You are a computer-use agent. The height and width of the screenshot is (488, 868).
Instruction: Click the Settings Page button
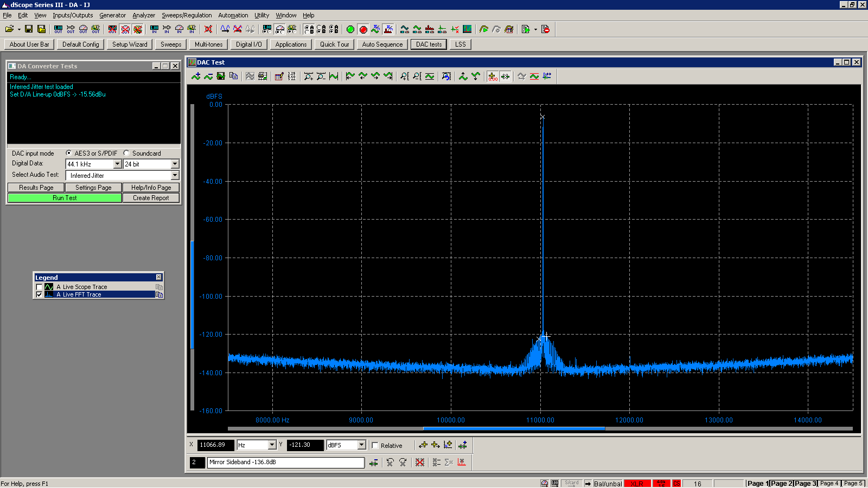(x=93, y=188)
